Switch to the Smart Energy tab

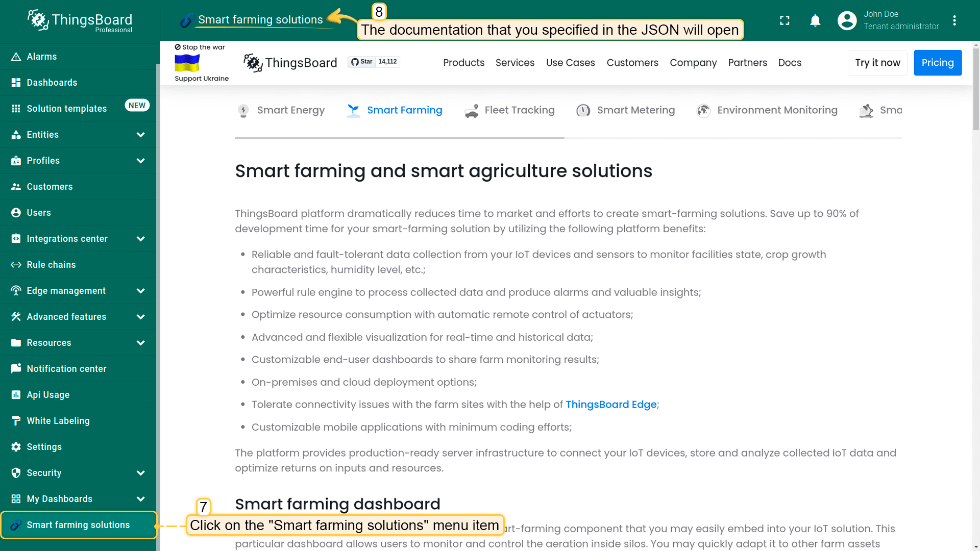[281, 110]
